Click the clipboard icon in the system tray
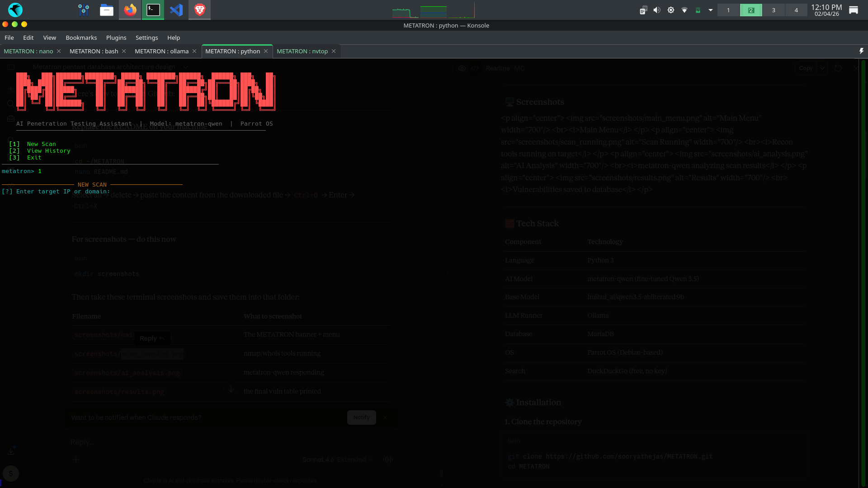Viewport: 868px width, 488px height. [x=643, y=9]
